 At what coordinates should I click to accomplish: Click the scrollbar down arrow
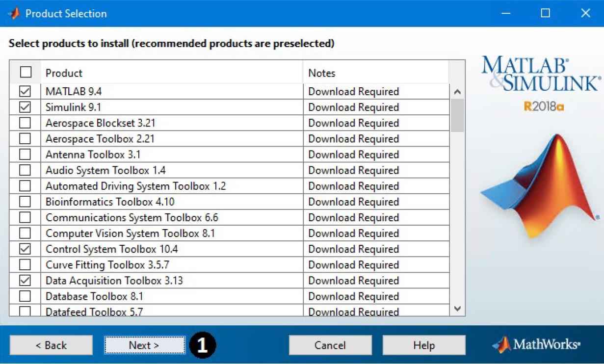point(457,309)
